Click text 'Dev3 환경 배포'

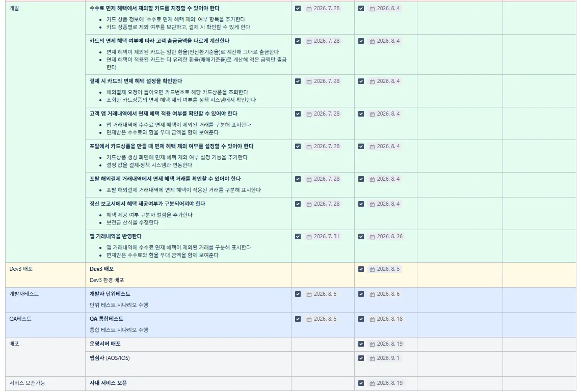pos(107,280)
